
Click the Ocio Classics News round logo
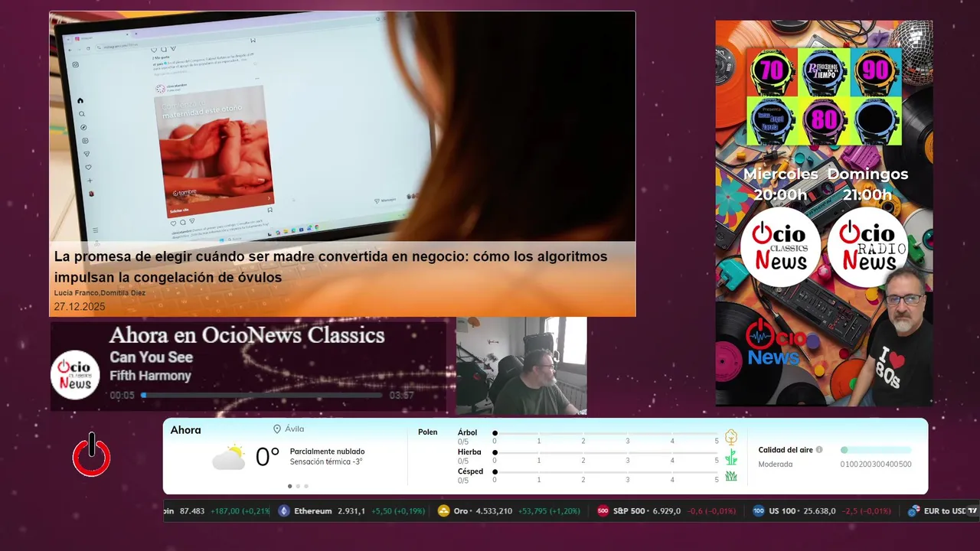click(780, 247)
